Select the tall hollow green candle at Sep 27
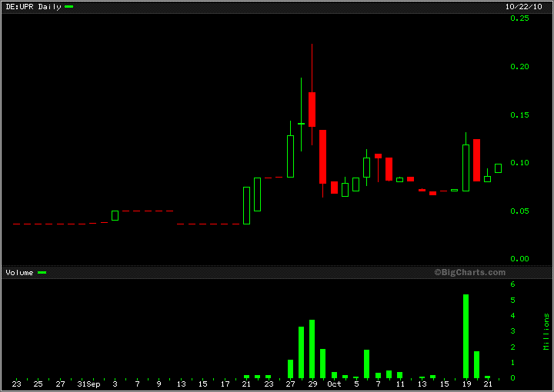 [290, 156]
